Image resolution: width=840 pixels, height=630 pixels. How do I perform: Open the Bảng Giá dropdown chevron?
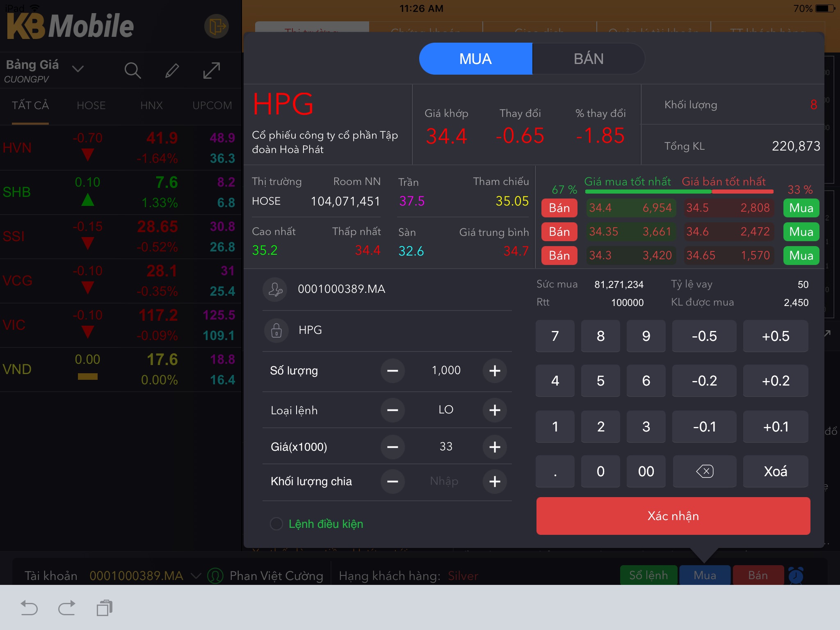point(78,69)
